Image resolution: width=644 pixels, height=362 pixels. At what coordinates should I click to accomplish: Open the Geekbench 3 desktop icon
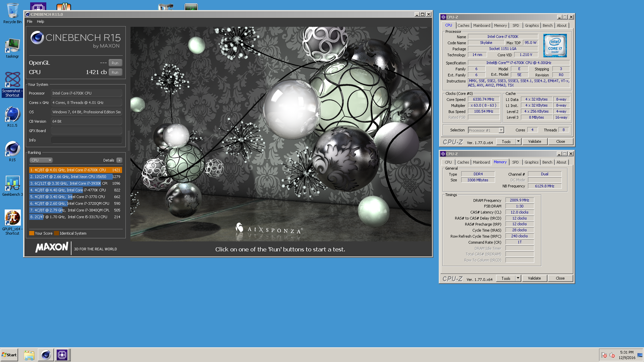12,186
